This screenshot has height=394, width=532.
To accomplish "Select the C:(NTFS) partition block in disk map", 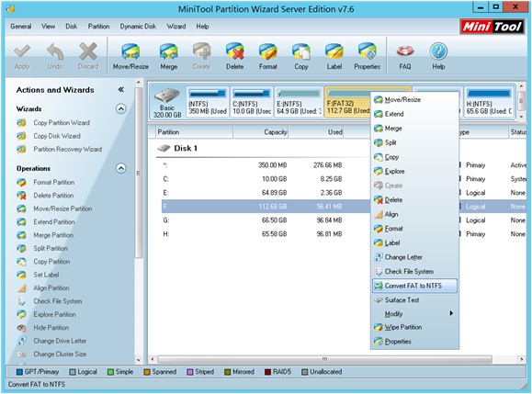I will [x=252, y=102].
